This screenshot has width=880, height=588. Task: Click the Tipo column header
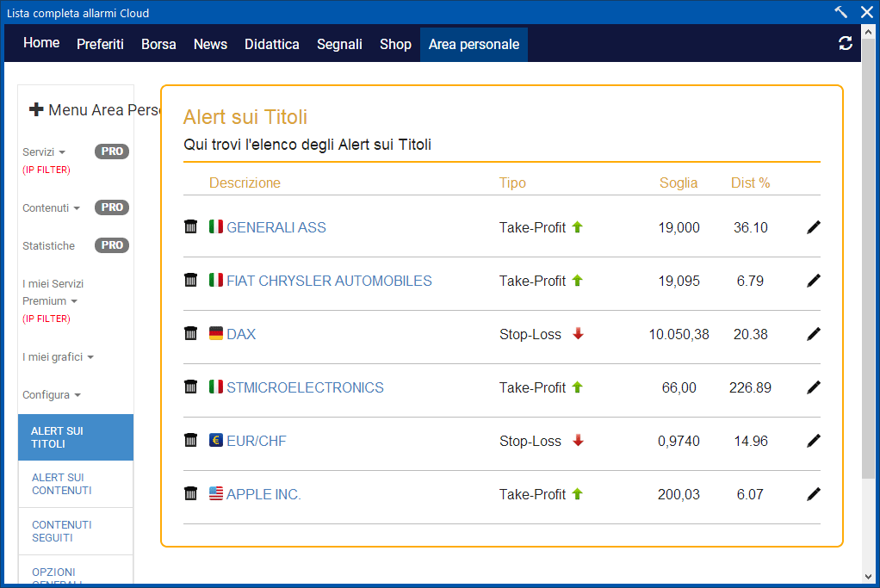click(512, 183)
